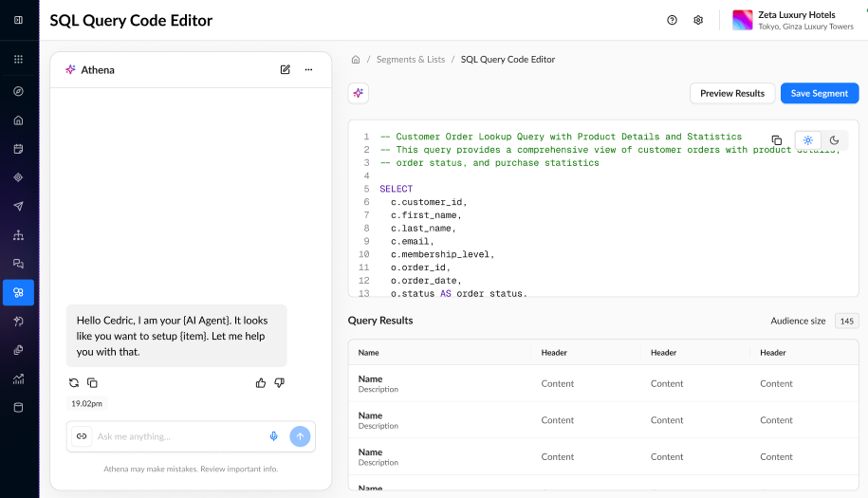Click the 19.02pm timestamp
868x498 pixels.
(87, 403)
